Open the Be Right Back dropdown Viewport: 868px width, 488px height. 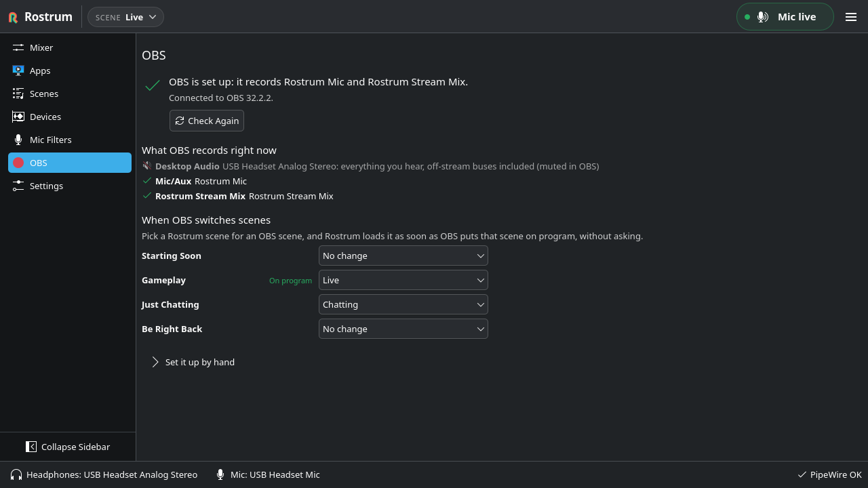pyautogui.click(x=403, y=329)
